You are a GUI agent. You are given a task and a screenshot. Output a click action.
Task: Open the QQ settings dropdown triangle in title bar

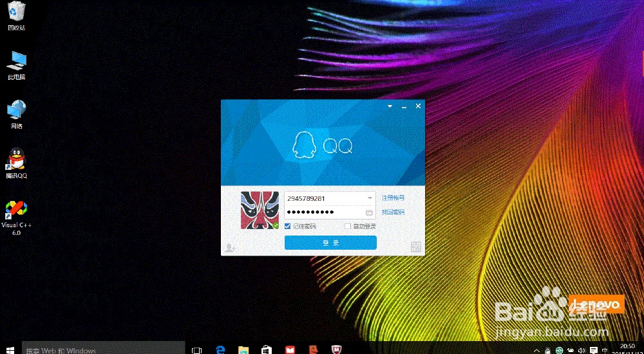point(390,106)
